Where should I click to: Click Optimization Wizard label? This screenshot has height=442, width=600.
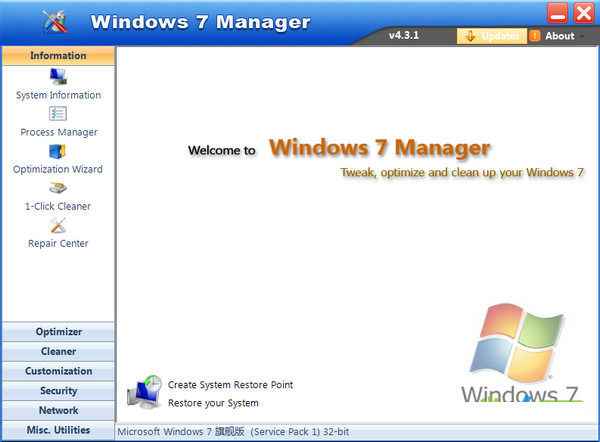coord(58,169)
